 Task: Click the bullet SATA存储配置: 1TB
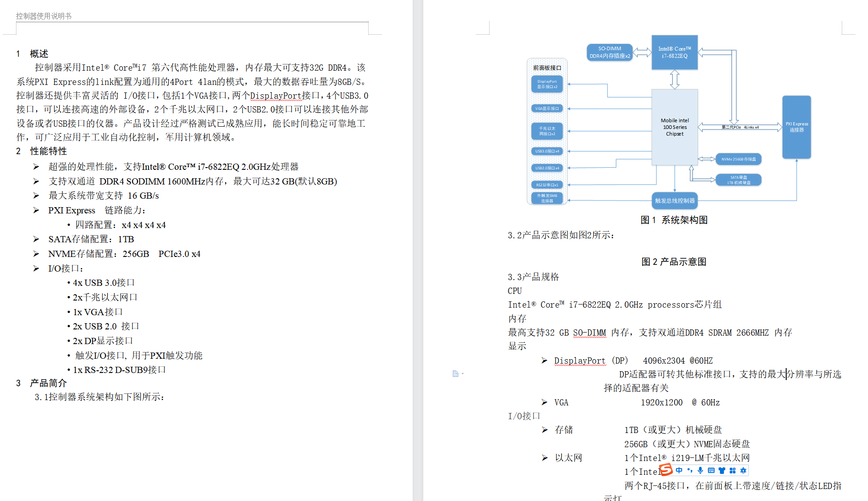[x=91, y=239]
